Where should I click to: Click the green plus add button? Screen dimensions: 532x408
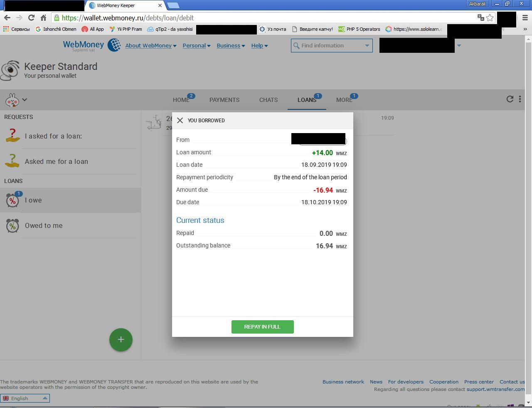click(121, 340)
